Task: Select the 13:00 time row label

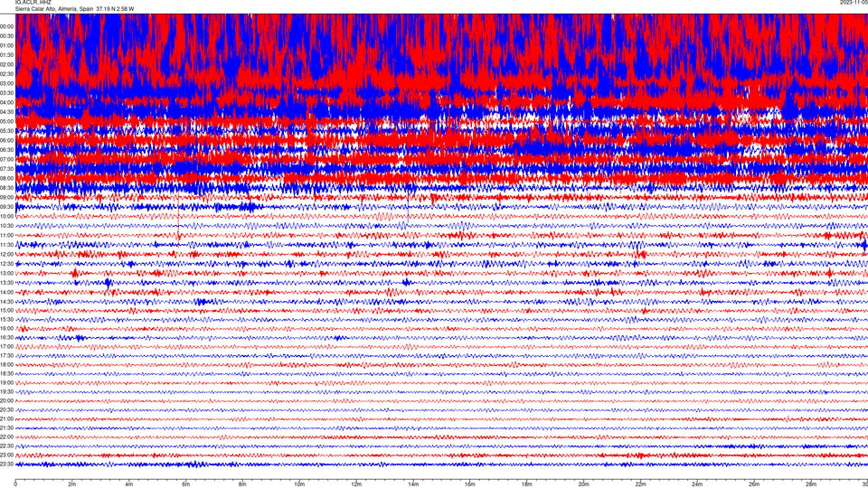Action: point(6,273)
